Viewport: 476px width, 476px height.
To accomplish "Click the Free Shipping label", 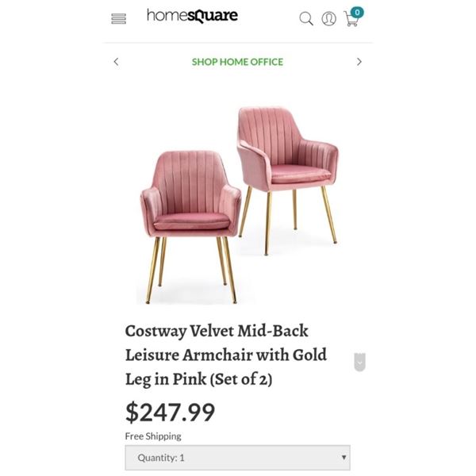I will pyautogui.click(x=153, y=436).
